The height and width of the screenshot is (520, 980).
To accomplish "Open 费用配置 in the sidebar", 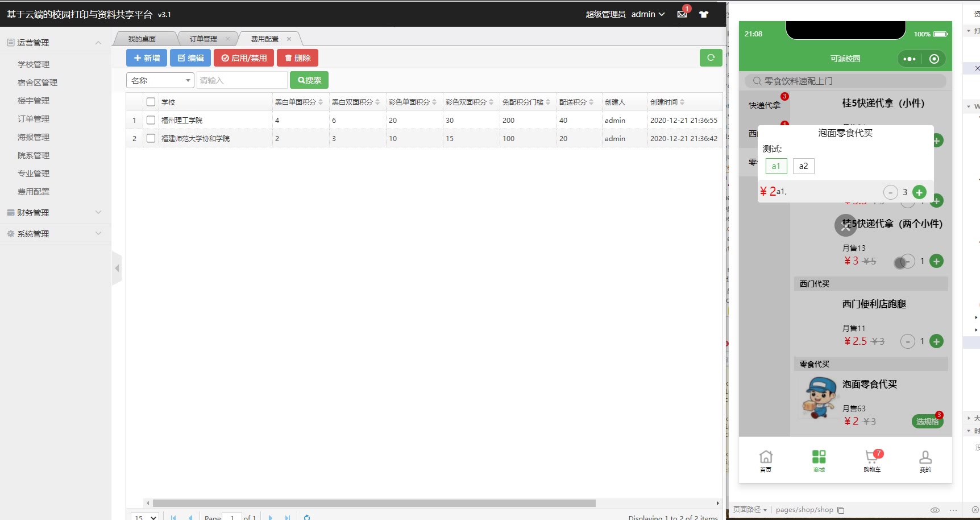I will [34, 192].
